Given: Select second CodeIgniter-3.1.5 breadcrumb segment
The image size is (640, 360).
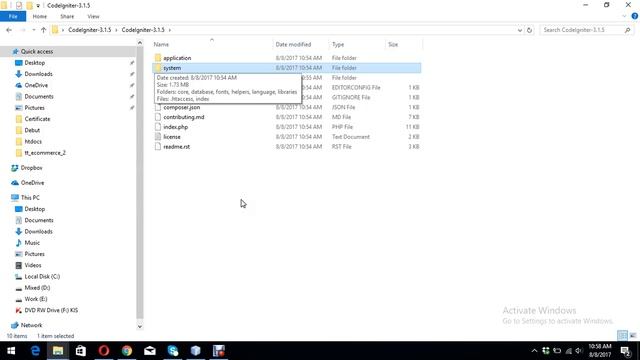Looking at the screenshot, I should click(x=143, y=30).
